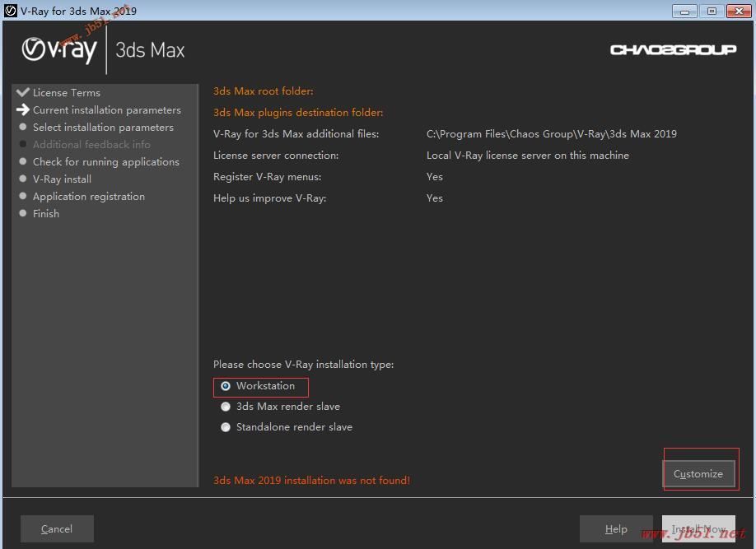Click the V-Ray title bar app icon

click(10, 11)
